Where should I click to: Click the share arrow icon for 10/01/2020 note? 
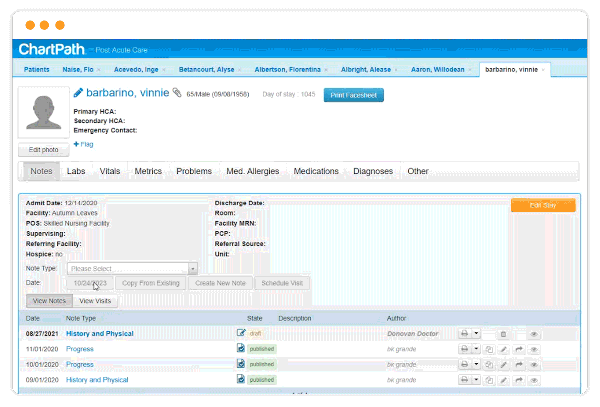point(519,365)
